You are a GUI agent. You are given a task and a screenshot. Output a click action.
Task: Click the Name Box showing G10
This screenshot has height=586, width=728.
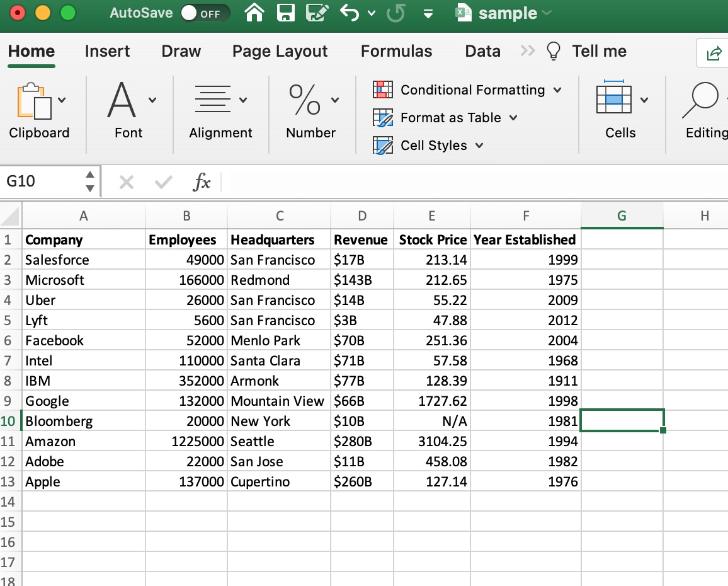(x=43, y=181)
